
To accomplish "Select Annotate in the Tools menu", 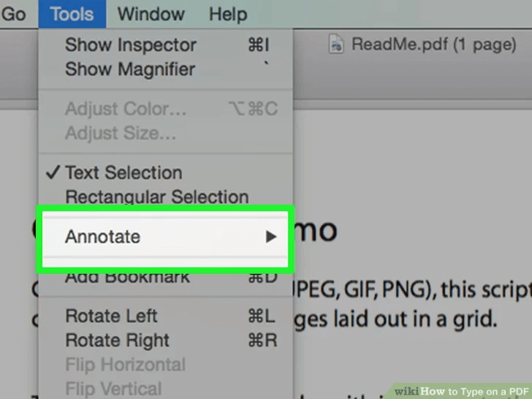I will point(166,237).
